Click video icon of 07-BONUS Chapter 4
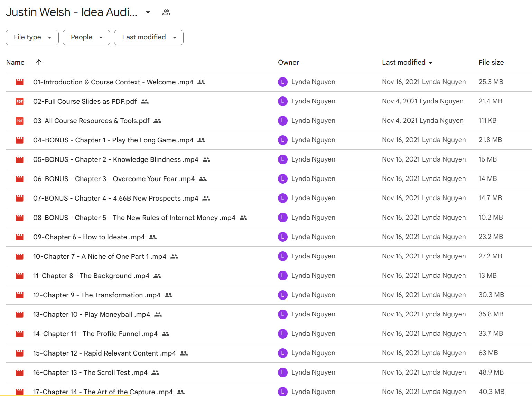Viewport: 532px width, 396px height. pos(20,198)
